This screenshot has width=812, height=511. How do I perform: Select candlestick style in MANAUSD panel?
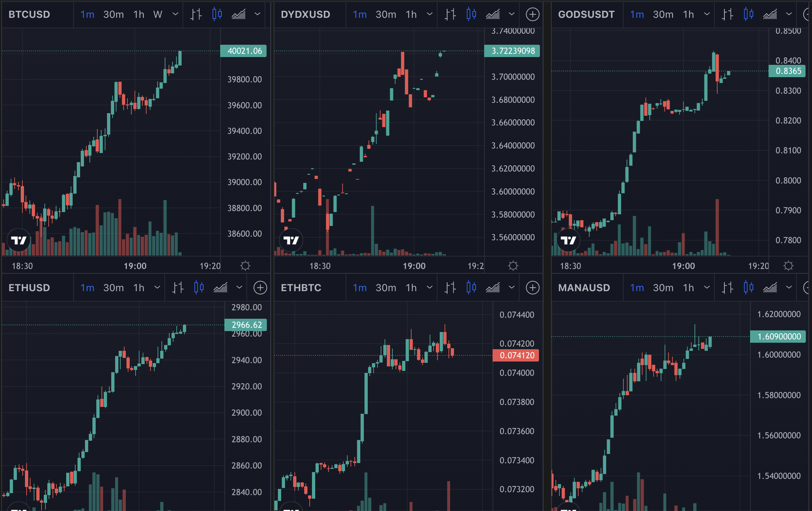[749, 288]
